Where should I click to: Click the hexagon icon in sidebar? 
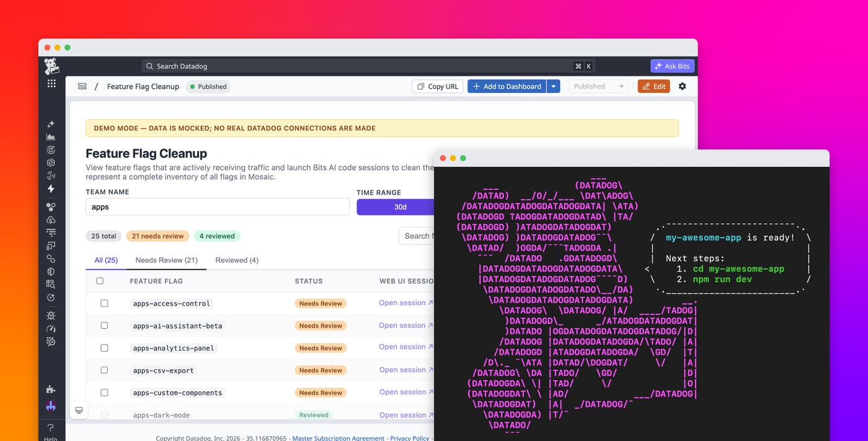coord(51,163)
